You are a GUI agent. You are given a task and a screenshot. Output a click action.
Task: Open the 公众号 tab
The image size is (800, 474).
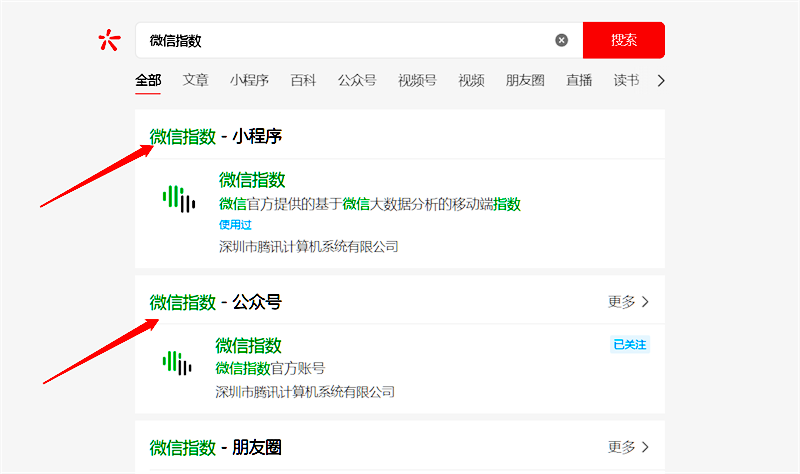(357, 80)
